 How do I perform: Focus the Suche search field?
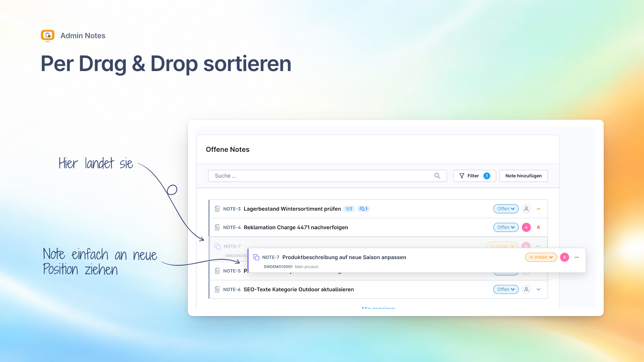[327, 176]
